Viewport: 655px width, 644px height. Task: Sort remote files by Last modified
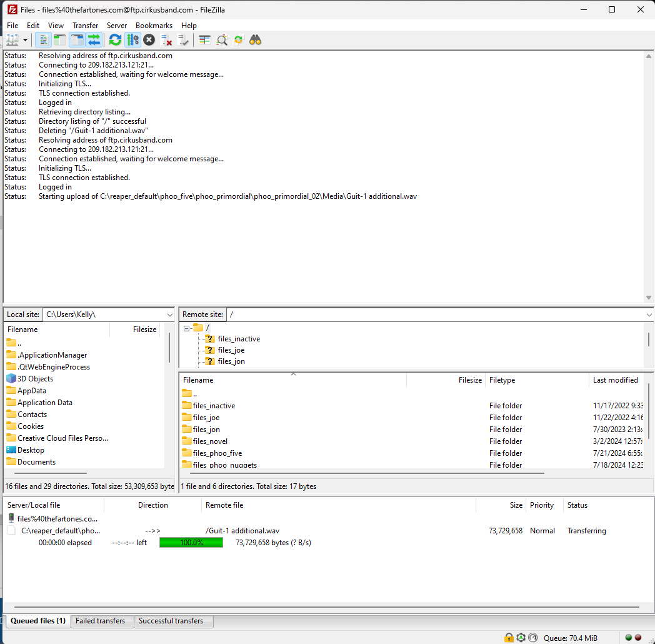[615, 380]
